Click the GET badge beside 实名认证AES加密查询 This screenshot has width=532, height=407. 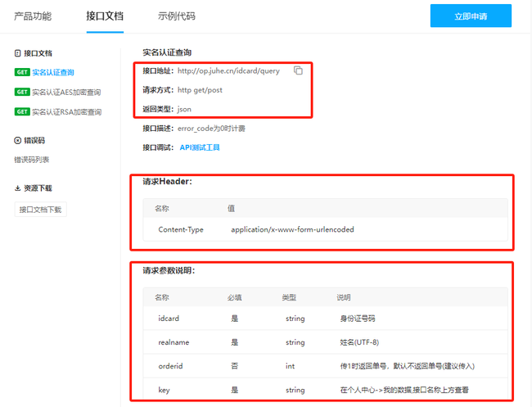point(22,92)
